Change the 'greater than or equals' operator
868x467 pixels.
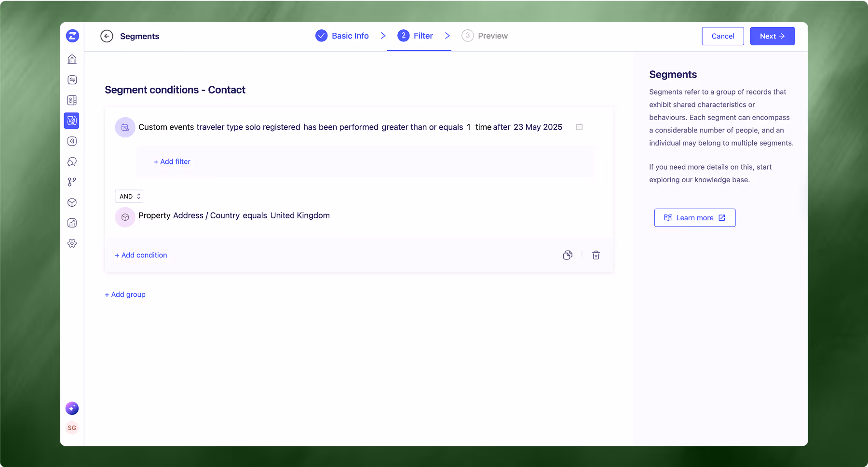pos(422,127)
